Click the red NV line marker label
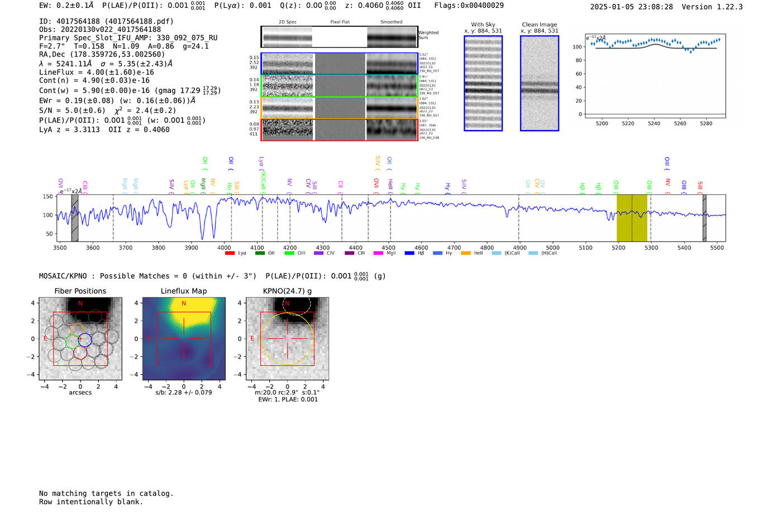Screen dimensions: 782x532 pyautogui.click(x=667, y=186)
